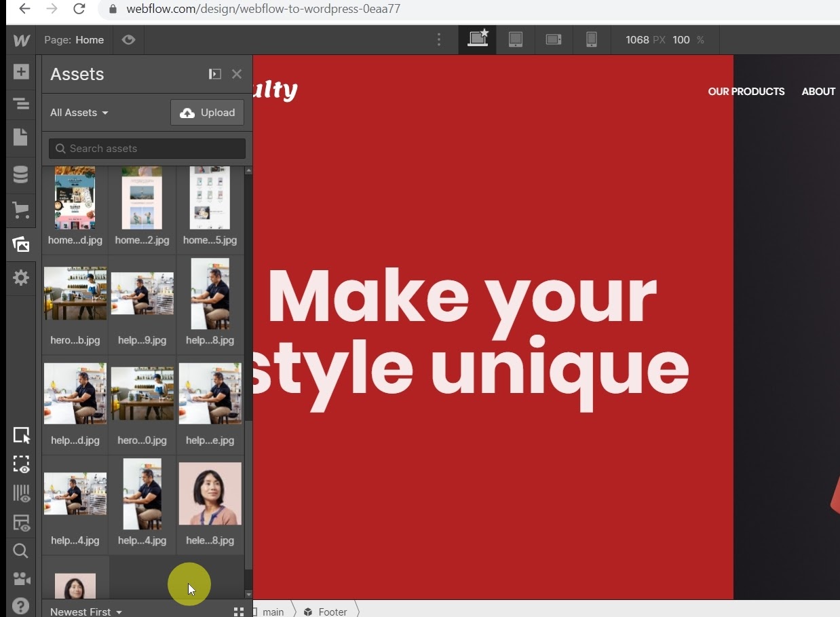
Task: Toggle grid overlay visibility icon
Action: tap(21, 493)
